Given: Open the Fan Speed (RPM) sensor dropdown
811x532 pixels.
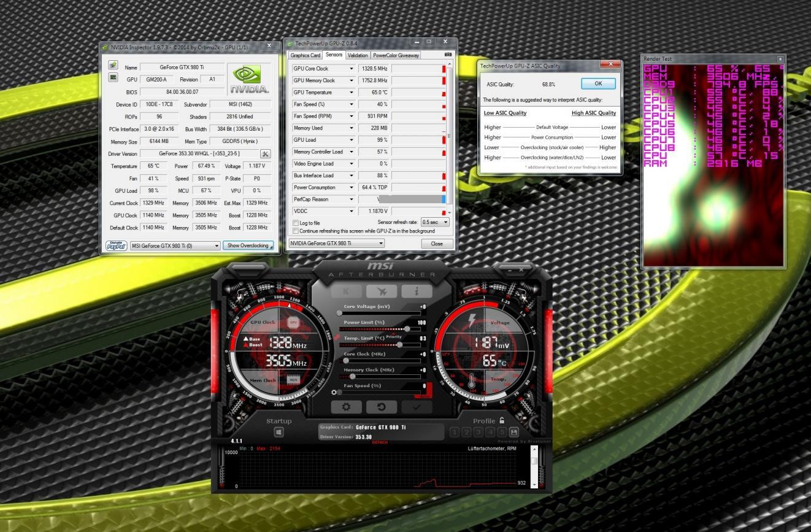Looking at the screenshot, I should [352, 116].
